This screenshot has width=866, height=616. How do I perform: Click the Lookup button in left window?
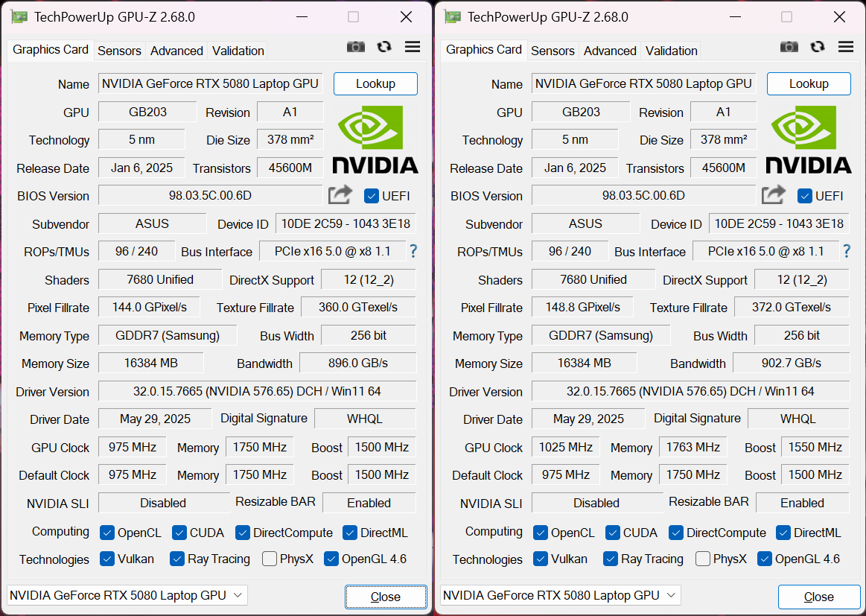375,83
